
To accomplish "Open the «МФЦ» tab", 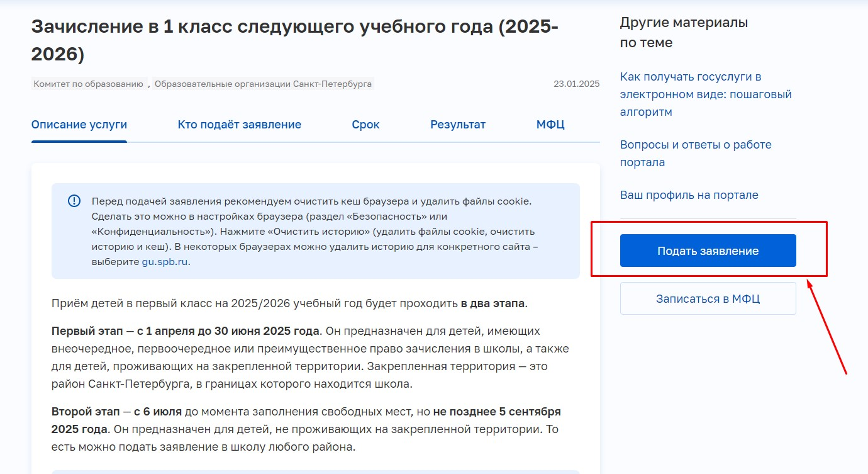I will 550,125.
